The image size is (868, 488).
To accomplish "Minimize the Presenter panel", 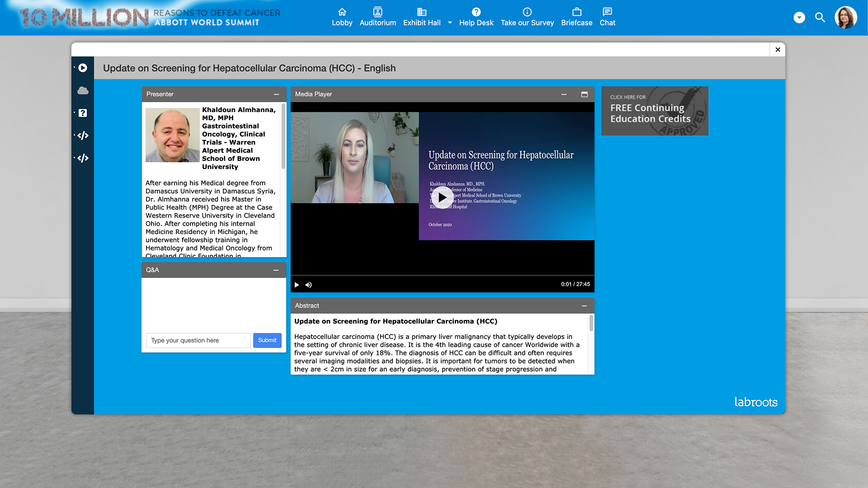I will pyautogui.click(x=276, y=94).
